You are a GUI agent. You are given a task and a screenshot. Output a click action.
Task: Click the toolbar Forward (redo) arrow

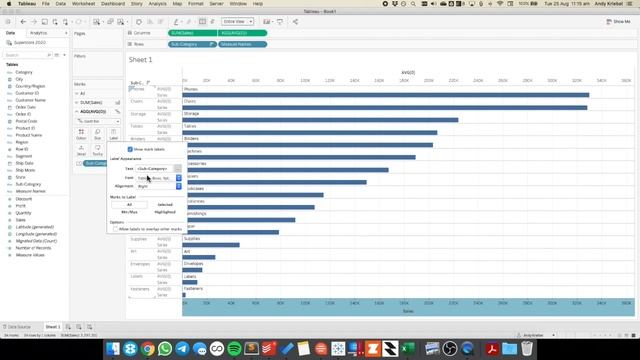(34, 22)
